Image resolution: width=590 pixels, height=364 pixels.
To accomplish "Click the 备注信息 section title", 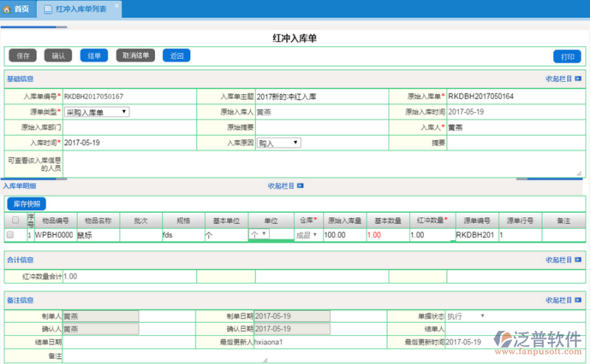I will pos(20,300).
